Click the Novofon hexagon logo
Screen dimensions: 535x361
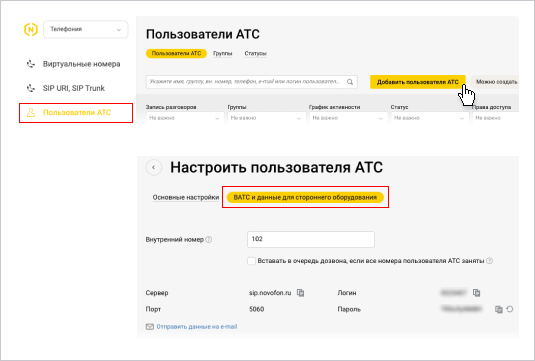coord(31,29)
